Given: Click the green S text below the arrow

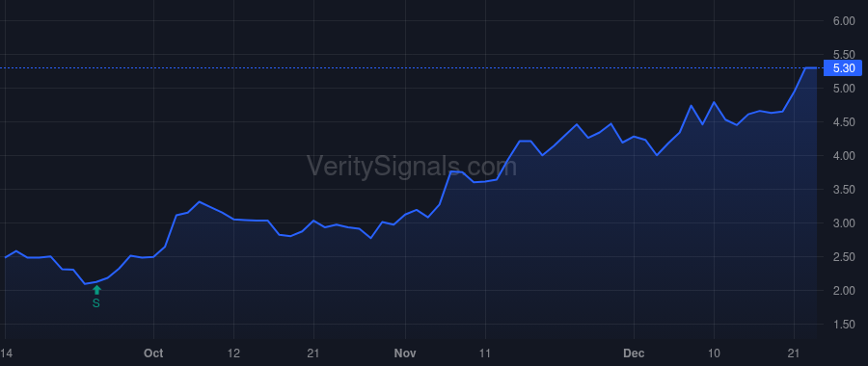Looking at the screenshot, I should pos(96,303).
